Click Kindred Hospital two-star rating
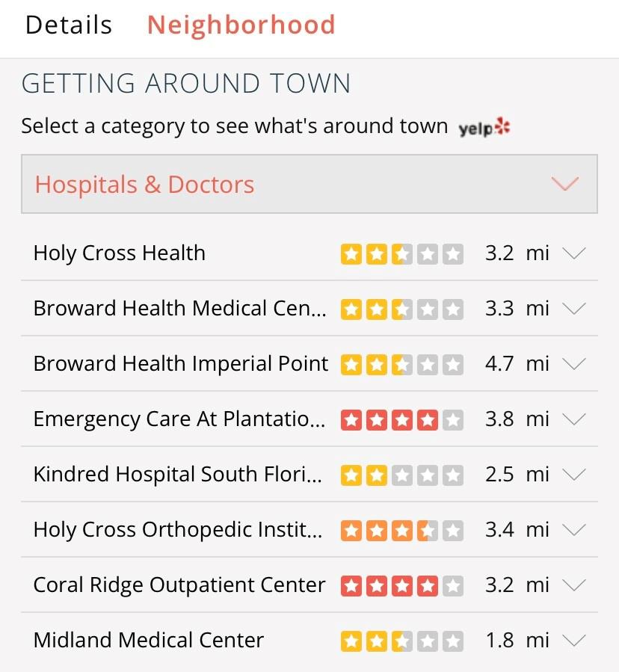619x672 pixels. point(402,475)
